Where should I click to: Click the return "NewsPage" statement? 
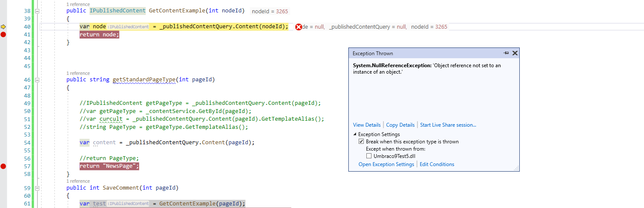pos(109,166)
